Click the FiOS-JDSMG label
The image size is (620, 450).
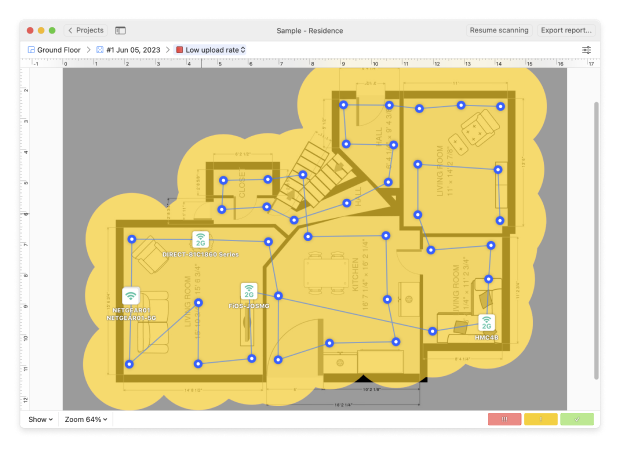coord(249,306)
